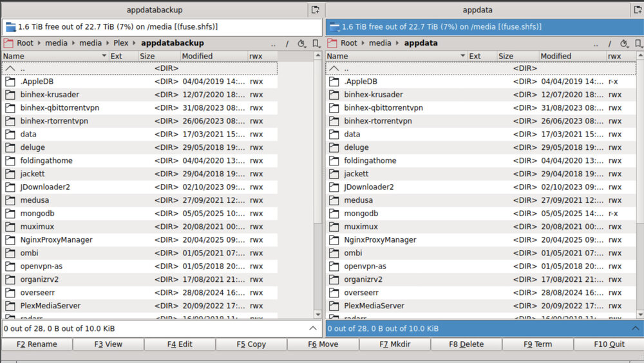Navigate to Root in right breadcrumb
The width and height of the screenshot is (644, 363).
pos(348,43)
